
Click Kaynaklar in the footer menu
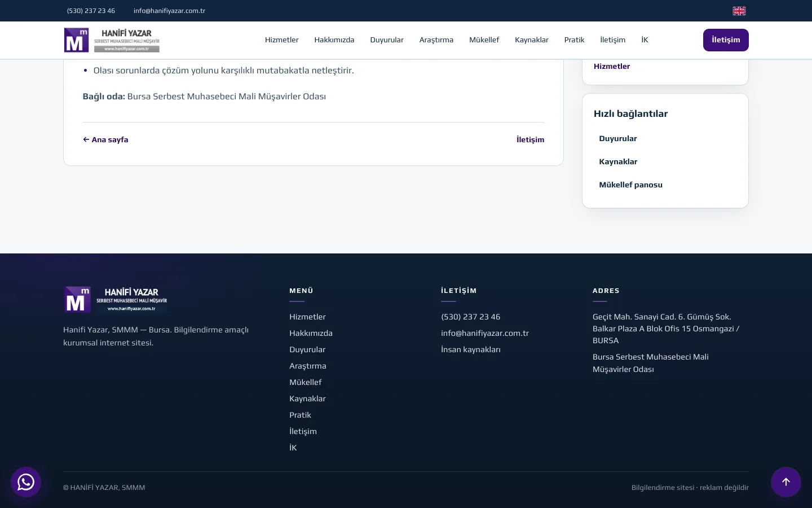(x=307, y=398)
